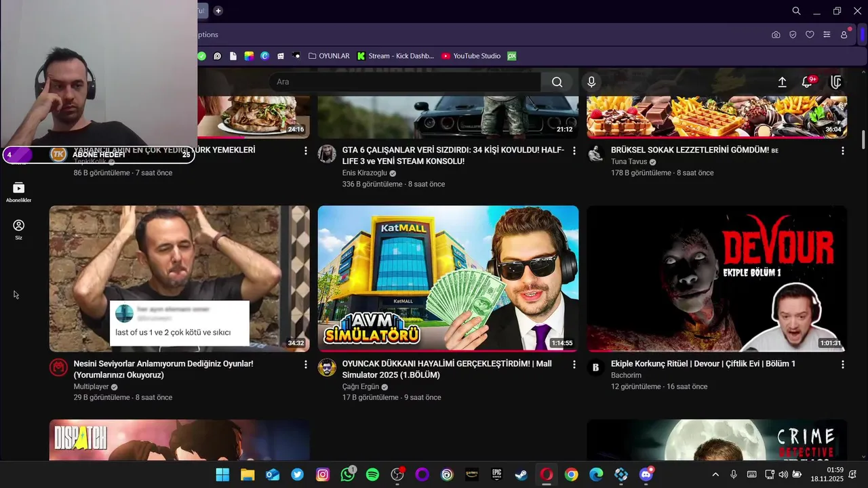Click the taskbar microphone tray icon
The width and height of the screenshot is (868, 488).
coord(734,474)
